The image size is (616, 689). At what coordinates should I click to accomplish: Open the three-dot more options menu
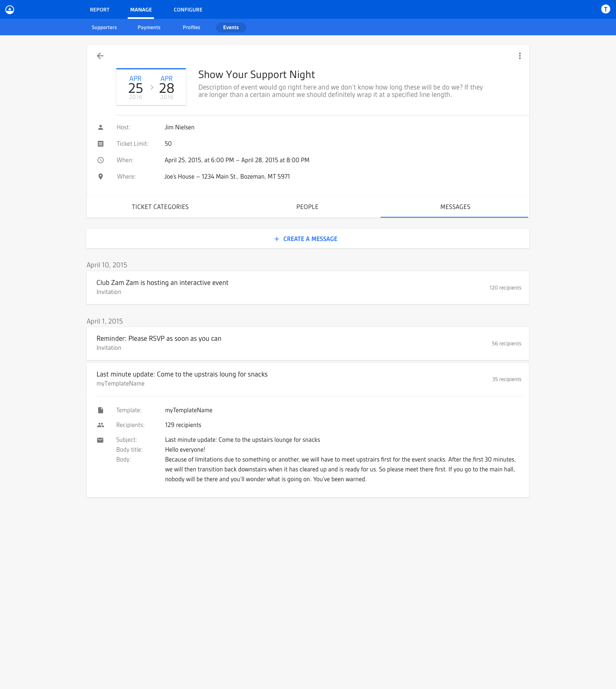(x=520, y=56)
